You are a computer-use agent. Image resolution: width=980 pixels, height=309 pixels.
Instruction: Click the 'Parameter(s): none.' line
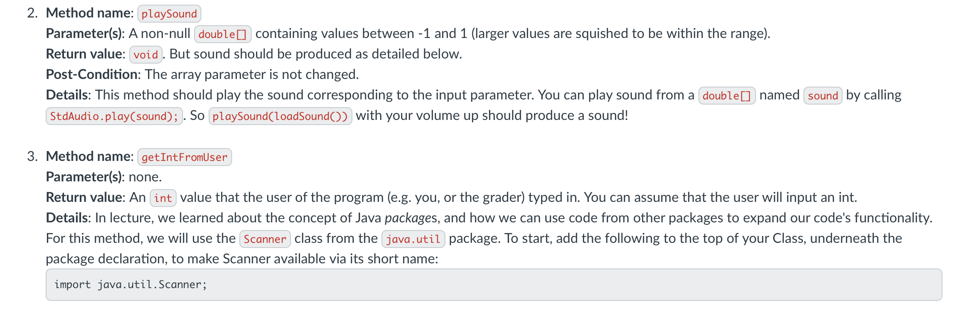(104, 177)
